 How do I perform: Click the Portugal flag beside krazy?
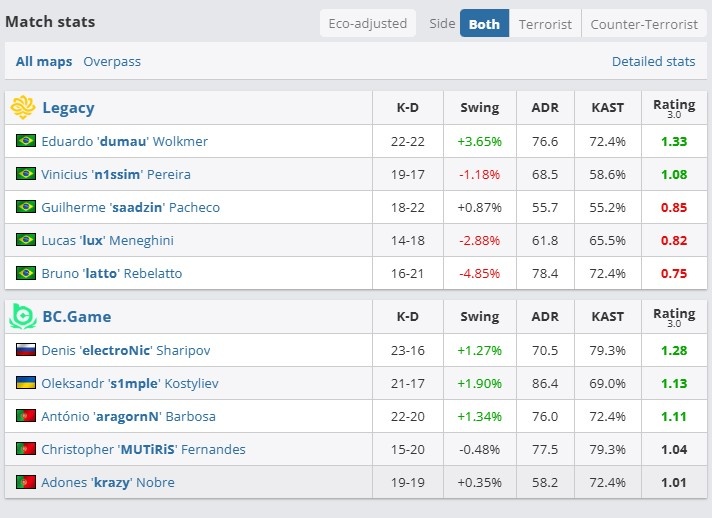26,482
